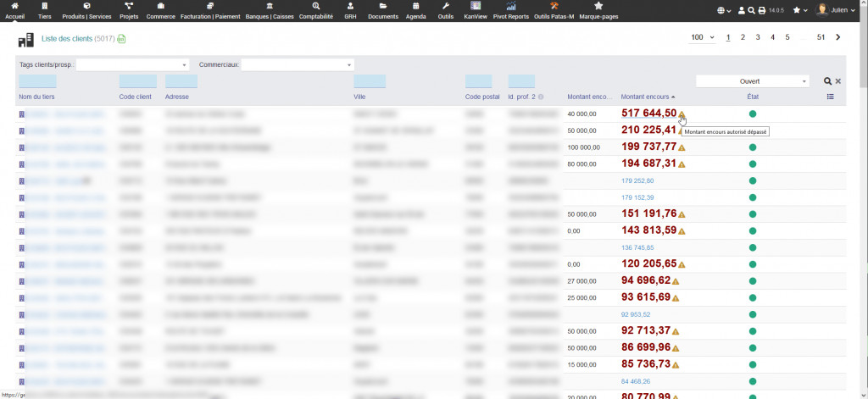
Task: Go to page 3 of results
Action: pos(758,37)
